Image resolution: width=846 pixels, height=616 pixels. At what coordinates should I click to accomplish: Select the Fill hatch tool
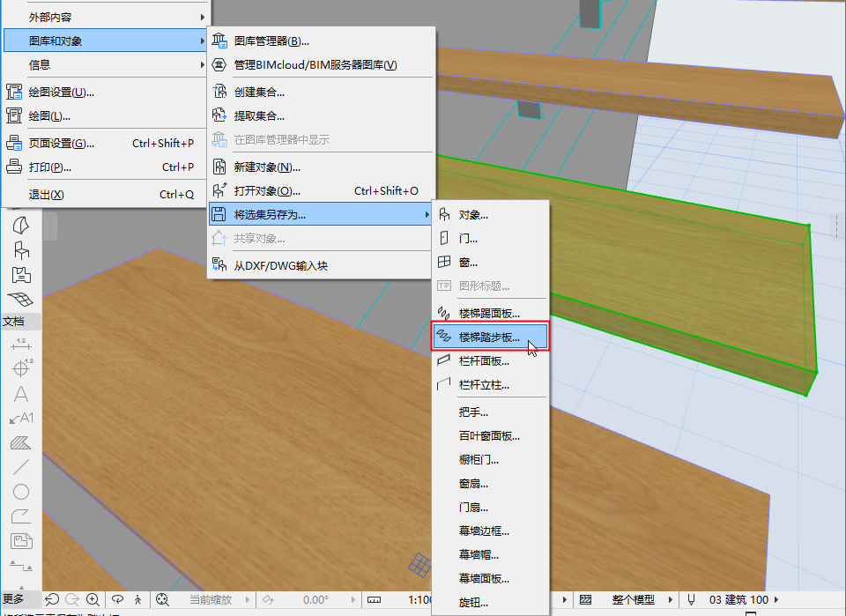click(x=21, y=443)
